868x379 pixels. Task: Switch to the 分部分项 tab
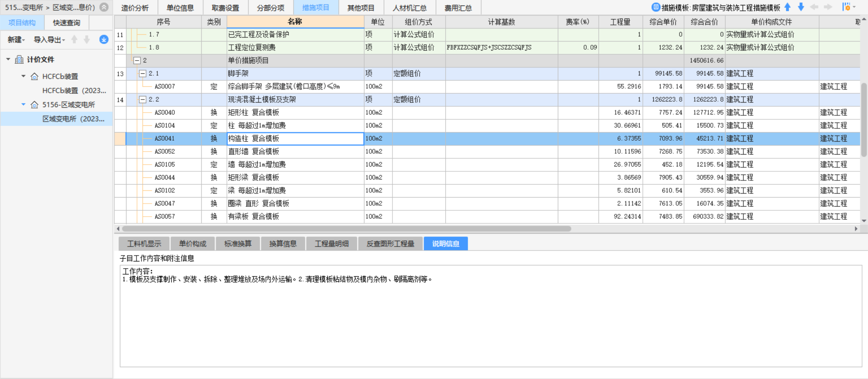coord(270,8)
